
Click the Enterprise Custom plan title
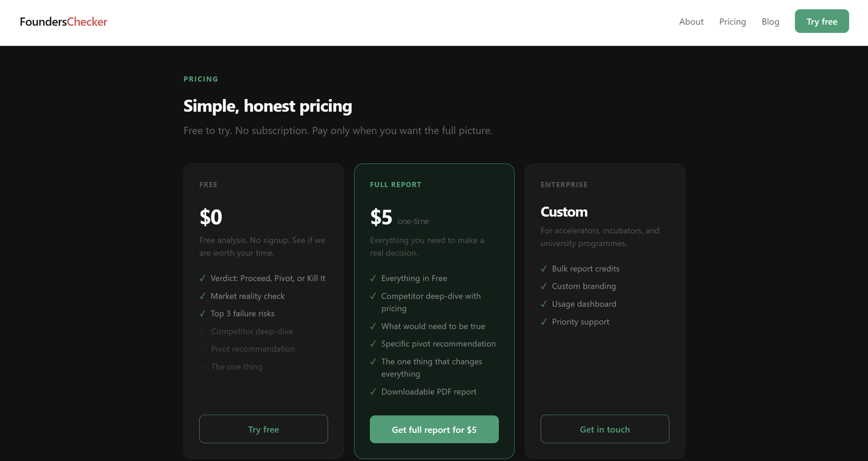[x=564, y=212]
